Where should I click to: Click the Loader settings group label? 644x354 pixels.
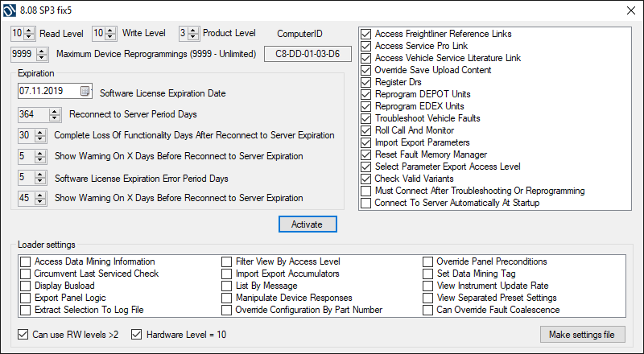point(47,245)
